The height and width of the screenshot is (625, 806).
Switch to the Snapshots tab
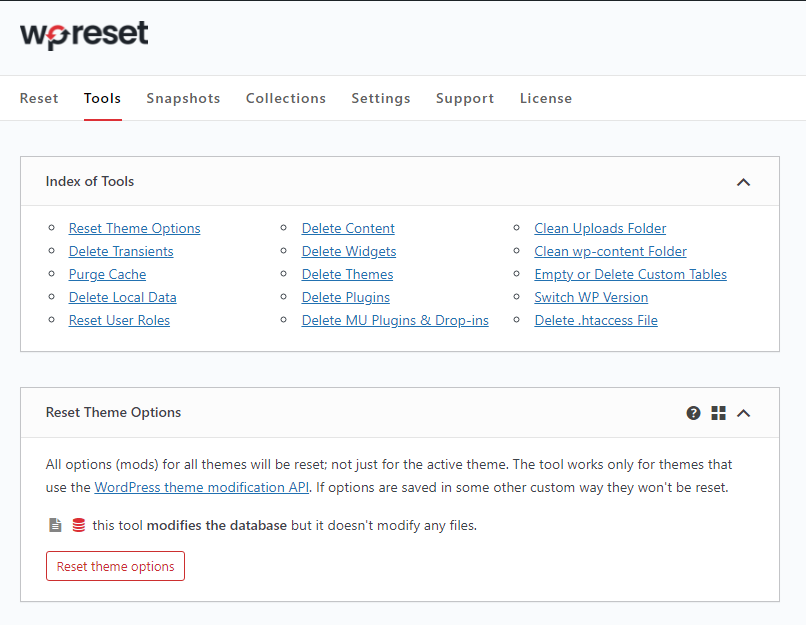tap(183, 98)
